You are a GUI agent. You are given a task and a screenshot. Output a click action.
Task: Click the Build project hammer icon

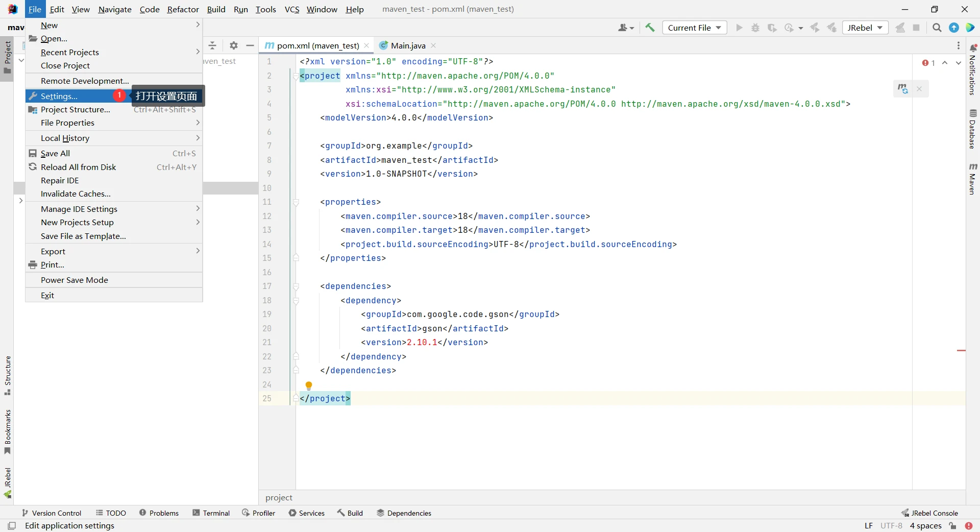pos(650,28)
